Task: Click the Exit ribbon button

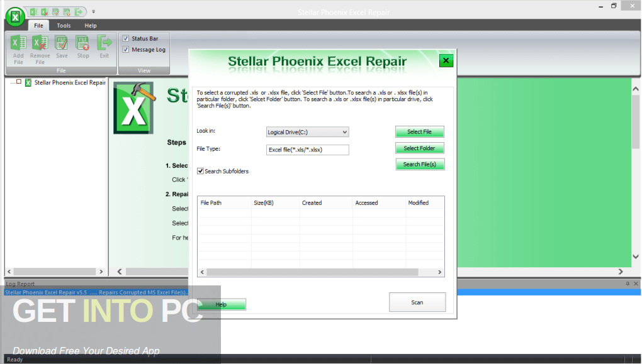Action: (x=104, y=47)
